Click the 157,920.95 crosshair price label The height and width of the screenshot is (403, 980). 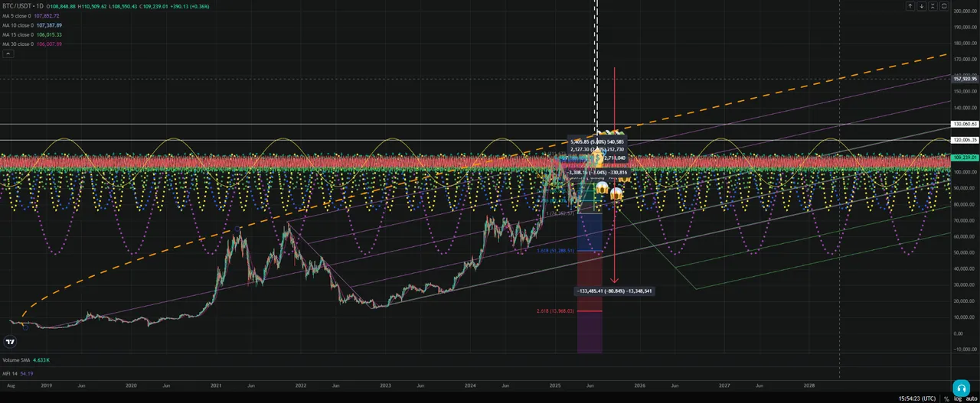pos(964,78)
